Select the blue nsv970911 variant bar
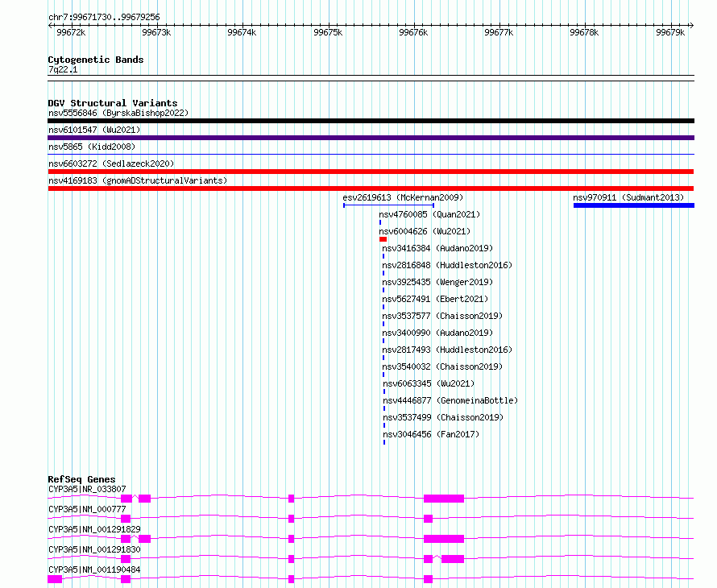 (x=634, y=205)
